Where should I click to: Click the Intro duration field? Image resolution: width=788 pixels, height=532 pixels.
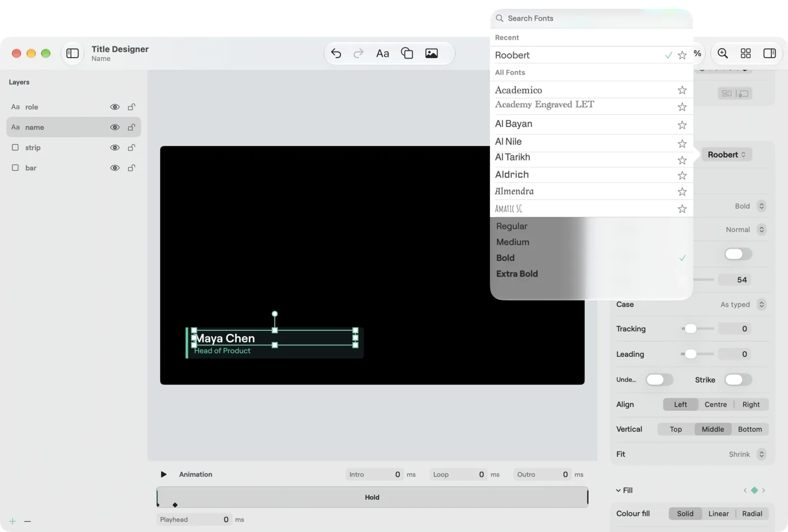click(x=374, y=474)
